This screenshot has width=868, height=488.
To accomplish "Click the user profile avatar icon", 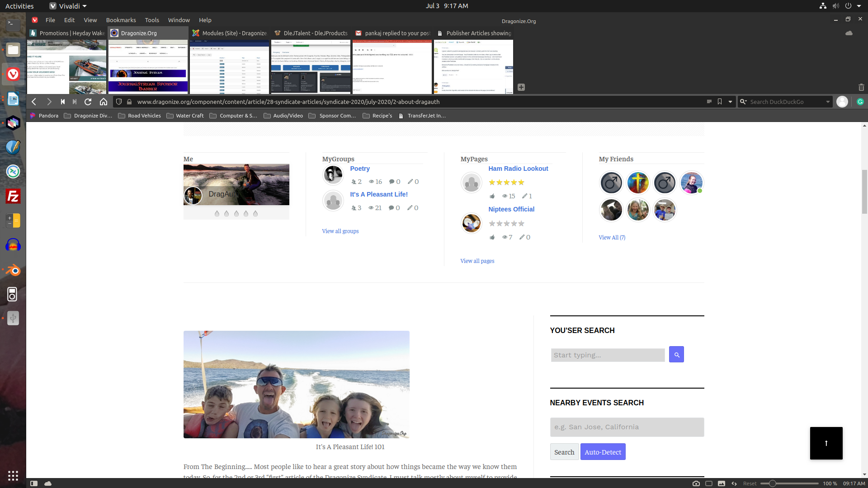I will tap(842, 102).
